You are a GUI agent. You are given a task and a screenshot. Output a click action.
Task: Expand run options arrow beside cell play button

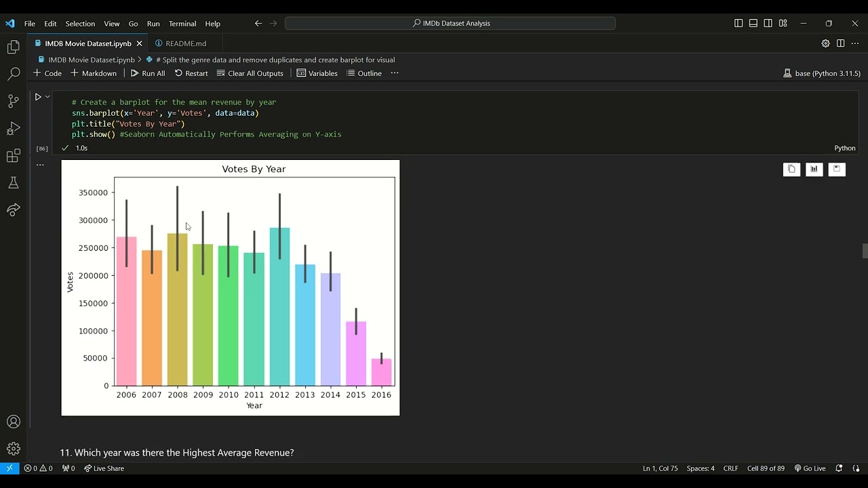(47, 97)
